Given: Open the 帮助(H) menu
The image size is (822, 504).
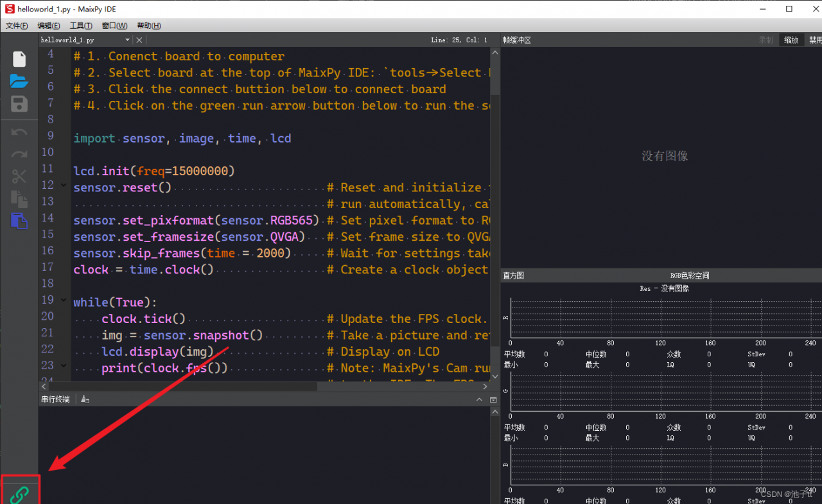Looking at the screenshot, I should pos(149,26).
